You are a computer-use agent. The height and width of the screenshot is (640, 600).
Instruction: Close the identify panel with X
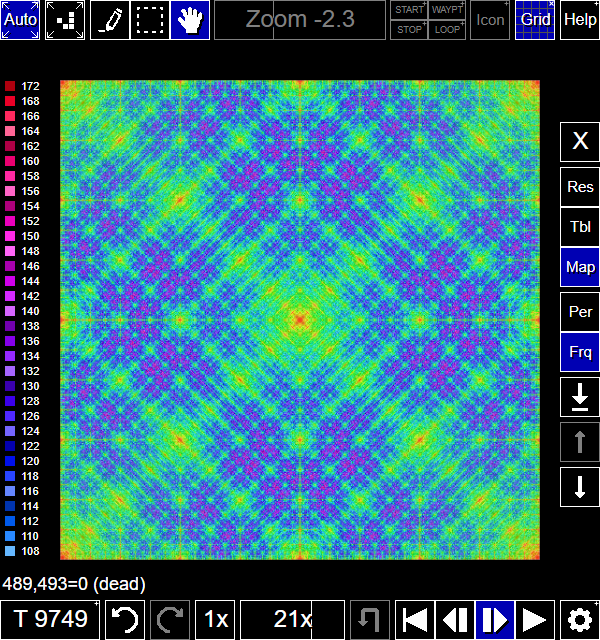pyautogui.click(x=580, y=142)
